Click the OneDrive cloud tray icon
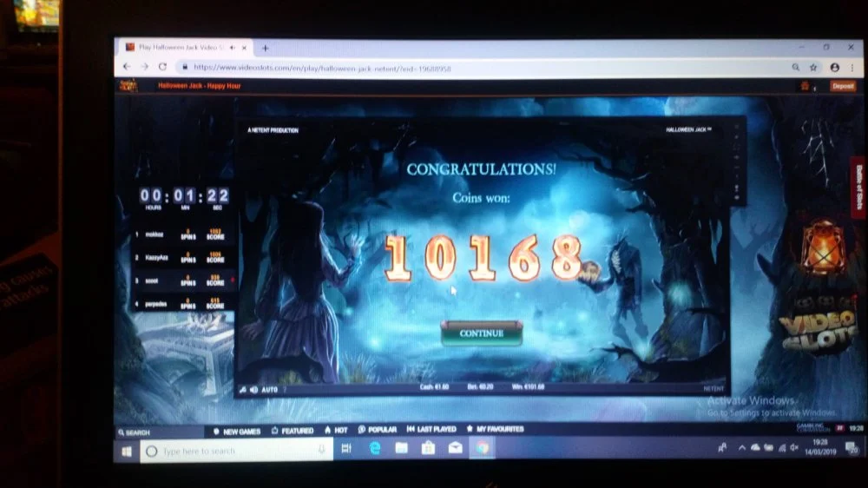Image resolution: width=868 pixels, height=488 pixels. point(755,447)
